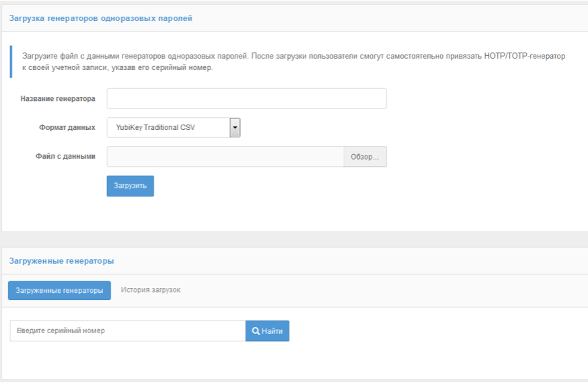
Task: Click the info note about HOTP/TOTP generators
Action: [293, 62]
